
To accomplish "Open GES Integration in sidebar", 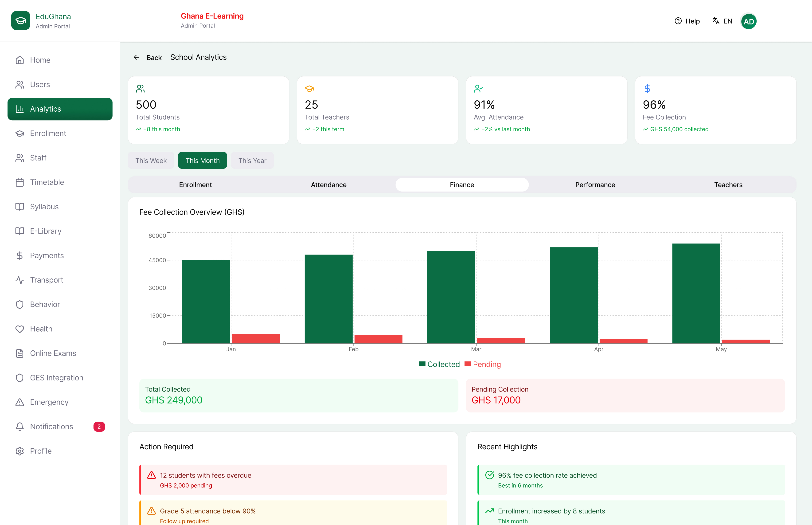I will (x=60, y=378).
